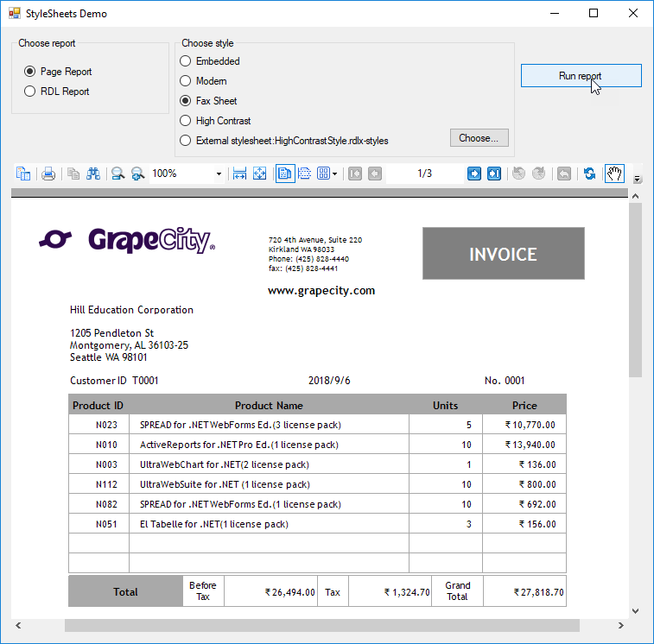Click the Fit whole page icon

pyautogui.click(x=259, y=174)
